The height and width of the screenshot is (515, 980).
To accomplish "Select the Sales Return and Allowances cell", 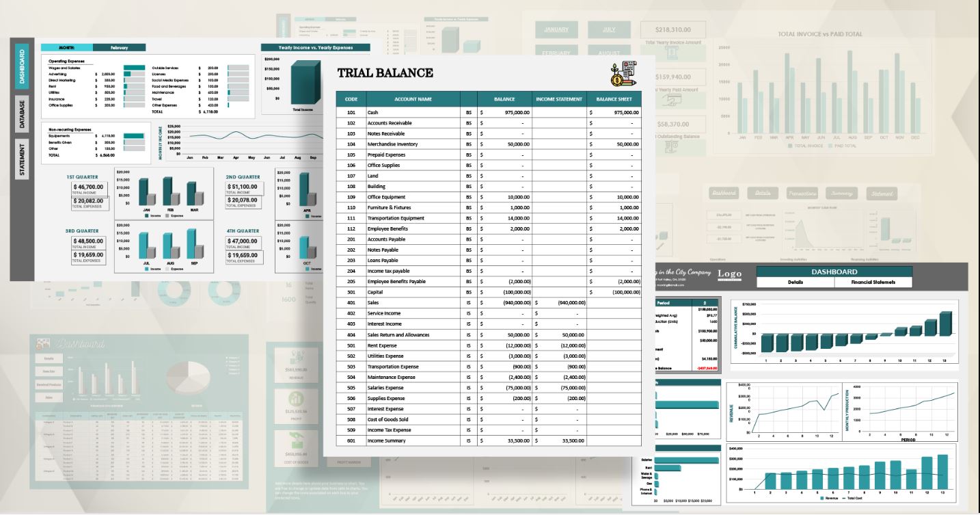I will (x=413, y=335).
